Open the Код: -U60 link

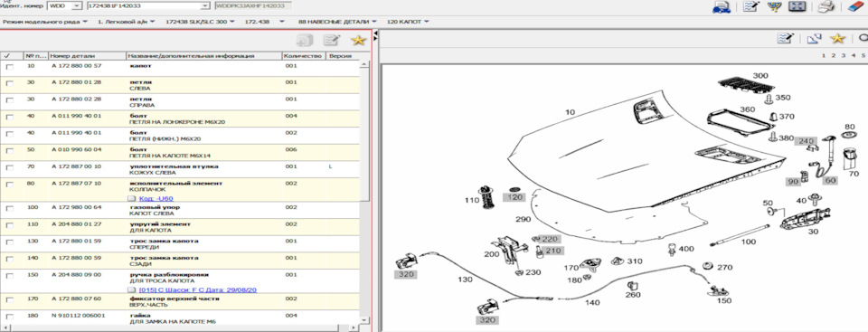click(x=156, y=198)
